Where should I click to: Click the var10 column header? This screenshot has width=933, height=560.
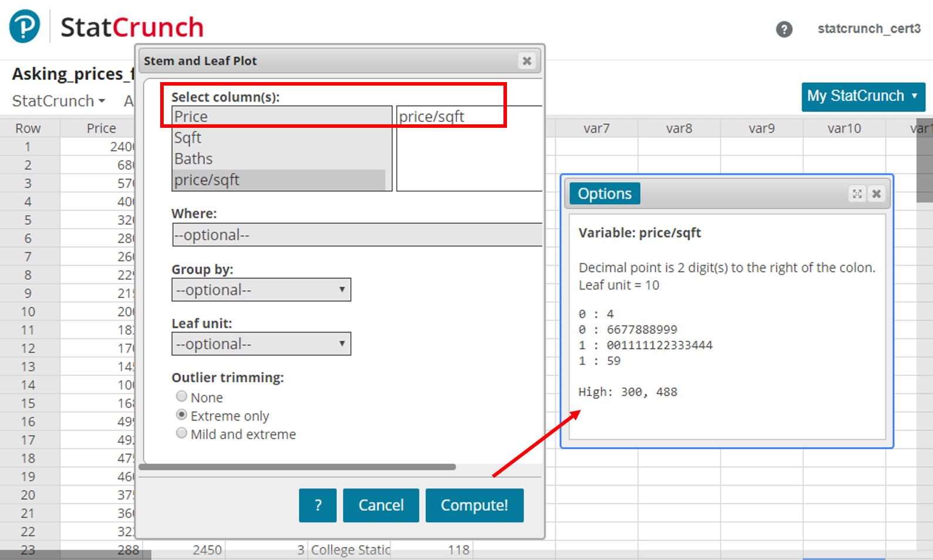point(844,128)
